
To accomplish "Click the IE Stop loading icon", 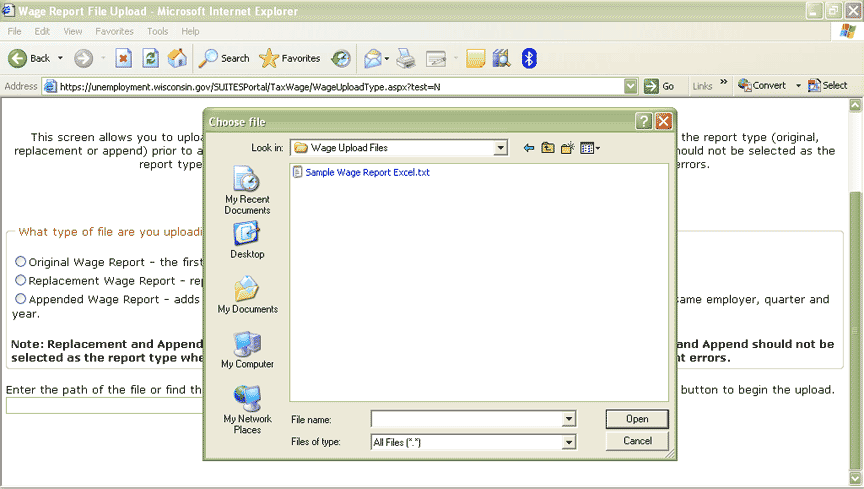I will tap(124, 58).
